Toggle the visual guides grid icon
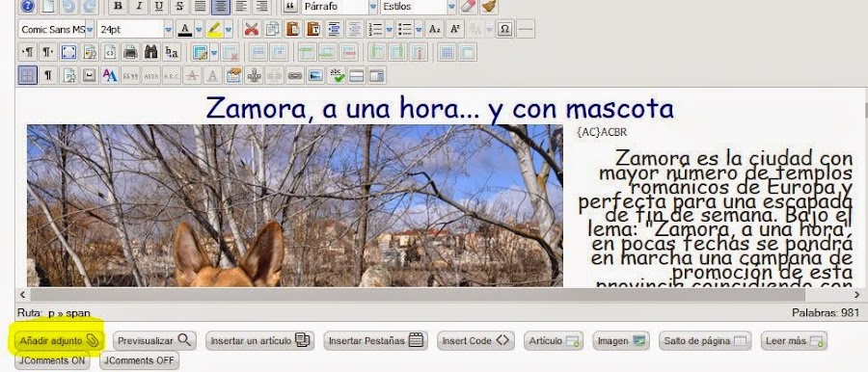This screenshot has height=372, width=868. 27,75
